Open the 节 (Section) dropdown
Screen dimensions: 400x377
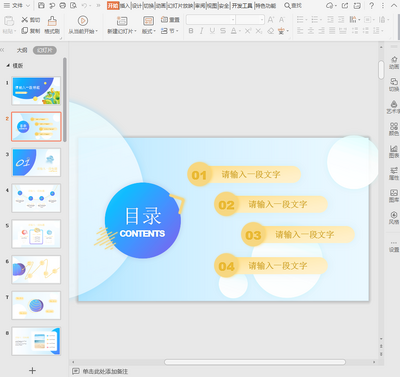[x=170, y=31]
